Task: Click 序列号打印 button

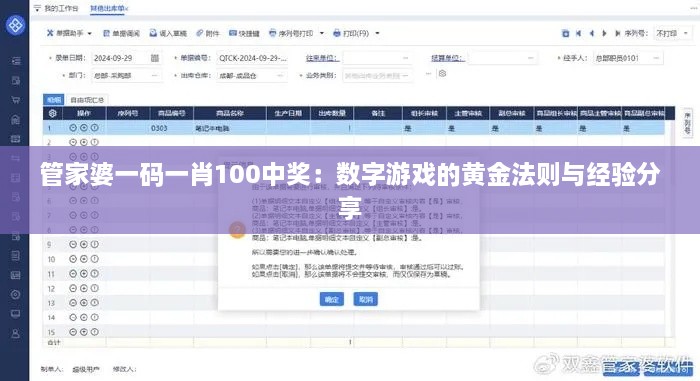Action: pyautogui.click(x=291, y=33)
